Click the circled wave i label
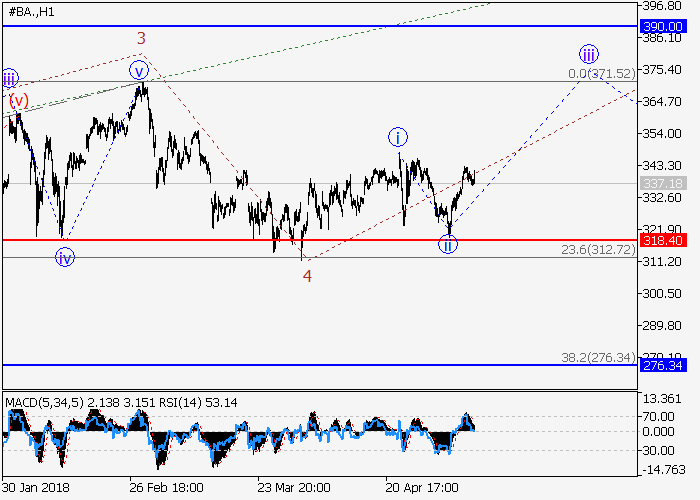 [x=397, y=137]
